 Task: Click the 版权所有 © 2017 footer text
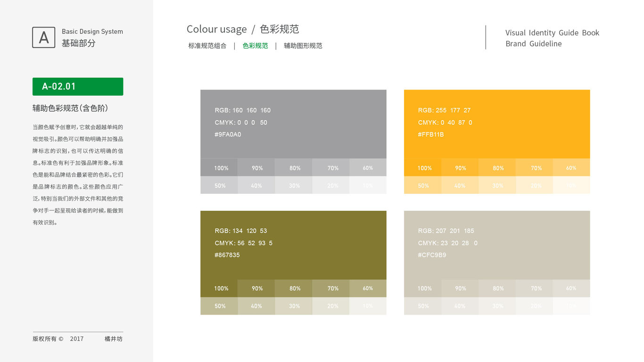click(58, 338)
